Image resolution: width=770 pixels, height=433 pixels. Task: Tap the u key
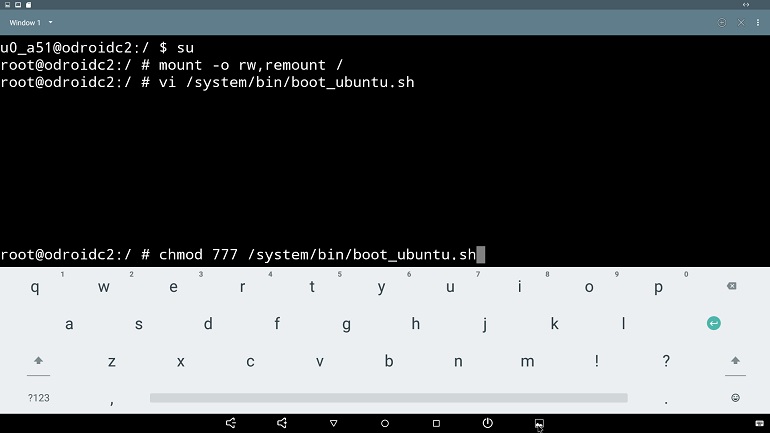click(x=450, y=287)
